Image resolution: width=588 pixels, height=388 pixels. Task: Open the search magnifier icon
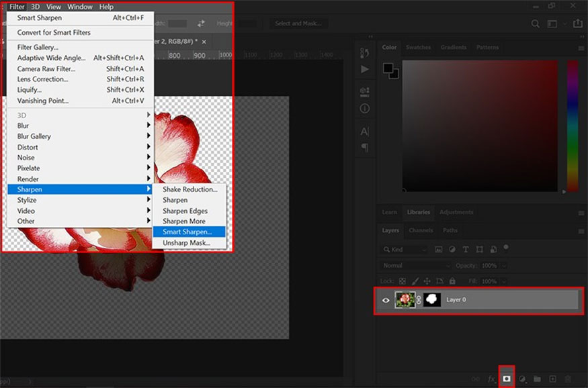coord(536,24)
